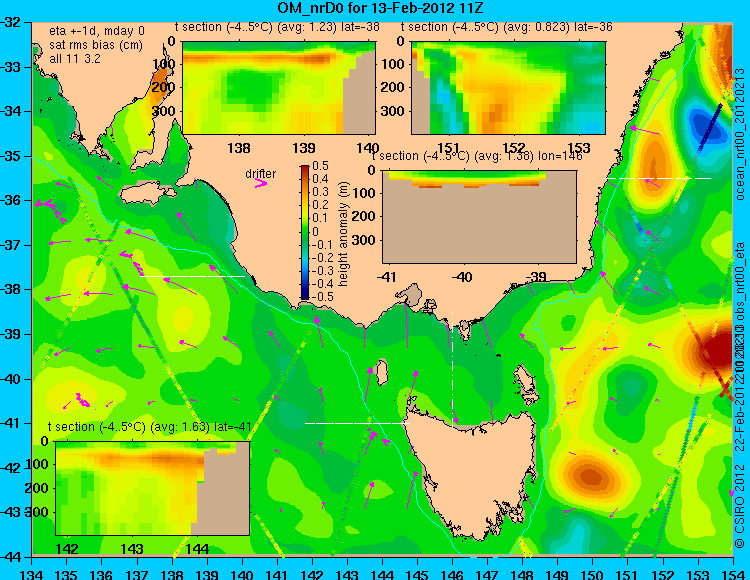Viewport: 750px width, 580px height.
Task: Click the 'height anomaly (m)' color bar label
Action: (x=342, y=234)
